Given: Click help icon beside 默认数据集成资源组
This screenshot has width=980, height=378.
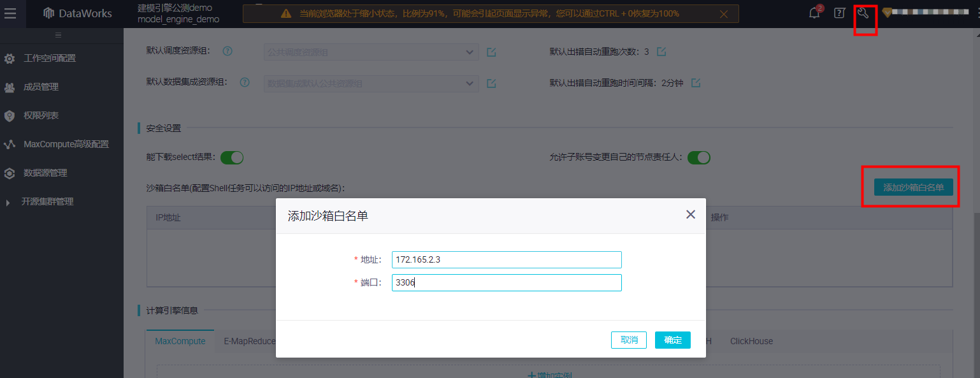Looking at the screenshot, I should [245, 83].
